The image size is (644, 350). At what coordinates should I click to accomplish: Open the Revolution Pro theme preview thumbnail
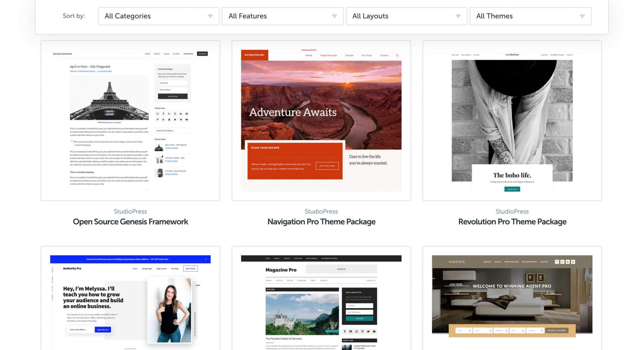click(512, 121)
